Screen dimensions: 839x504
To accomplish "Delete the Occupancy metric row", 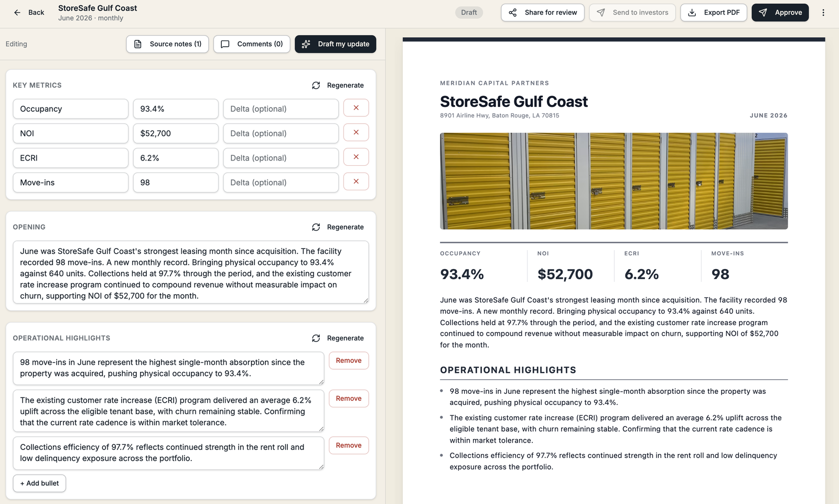I will [356, 108].
